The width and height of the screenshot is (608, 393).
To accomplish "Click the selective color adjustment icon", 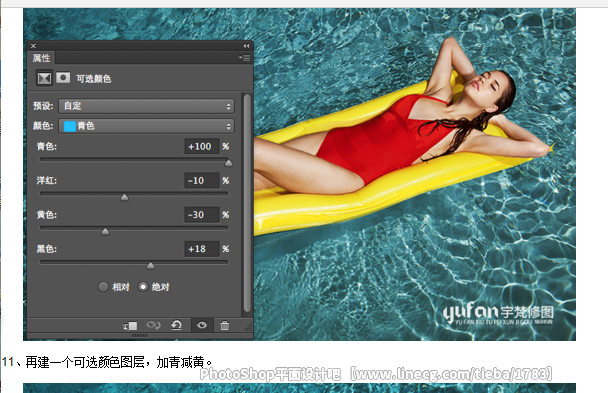I will (44, 78).
